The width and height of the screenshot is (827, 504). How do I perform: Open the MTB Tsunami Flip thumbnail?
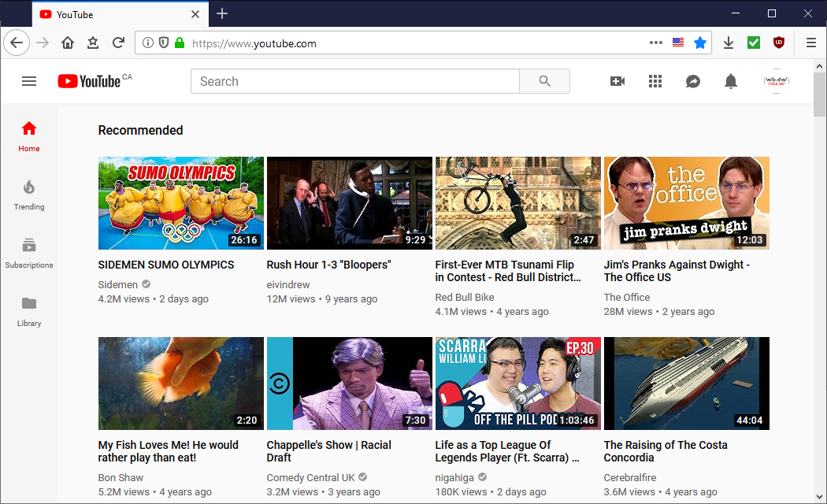click(x=518, y=203)
